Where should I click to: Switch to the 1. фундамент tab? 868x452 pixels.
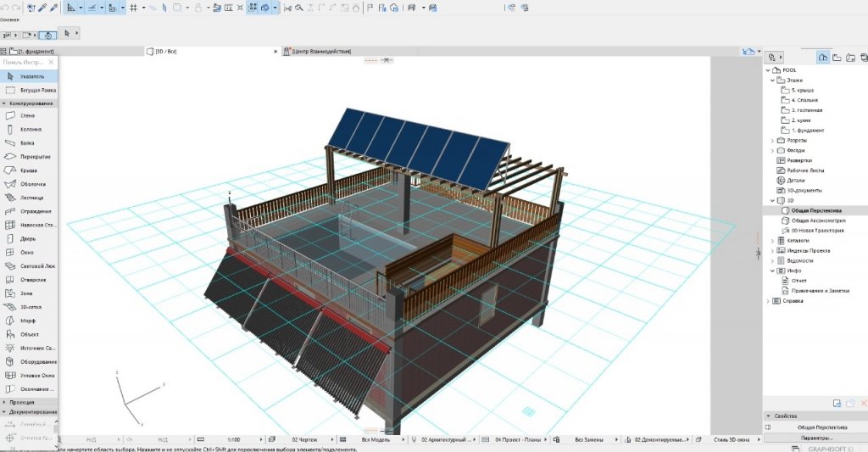[34, 52]
